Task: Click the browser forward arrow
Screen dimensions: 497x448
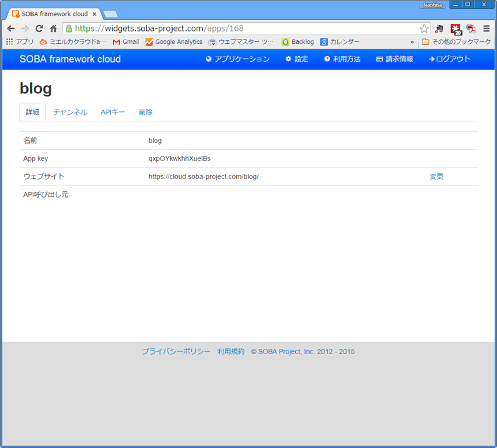Action: [25, 29]
